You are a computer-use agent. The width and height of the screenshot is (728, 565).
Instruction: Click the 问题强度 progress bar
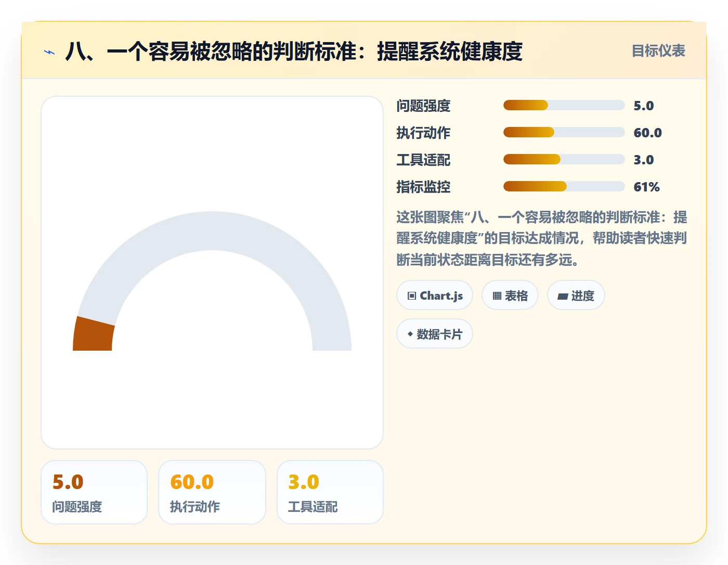click(564, 105)
